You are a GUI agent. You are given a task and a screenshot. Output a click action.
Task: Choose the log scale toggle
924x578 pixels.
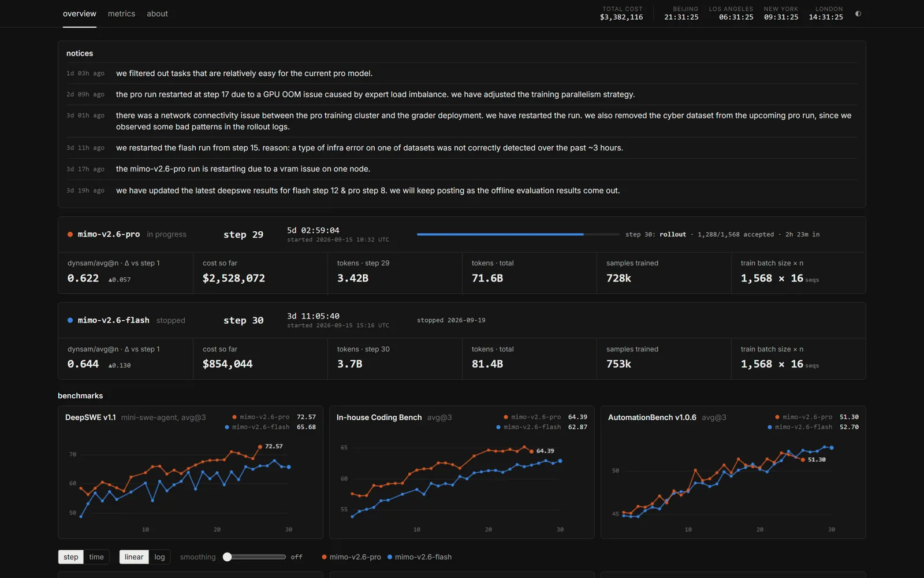click(x=159, y=557)
